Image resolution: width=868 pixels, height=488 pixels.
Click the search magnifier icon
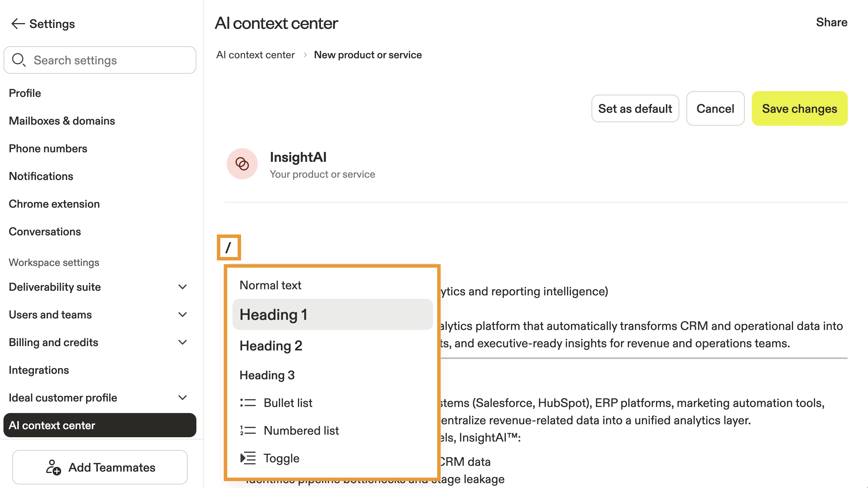click(18, 60)
